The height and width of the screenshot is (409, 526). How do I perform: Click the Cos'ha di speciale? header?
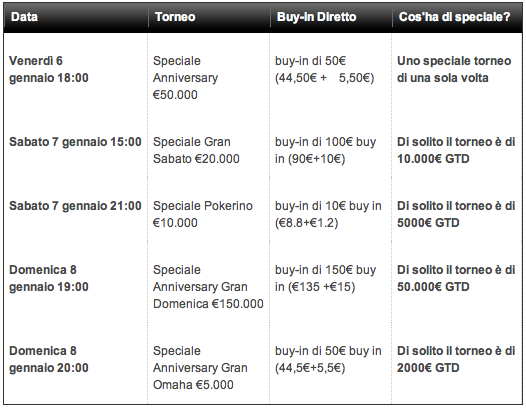pos(454,17)
